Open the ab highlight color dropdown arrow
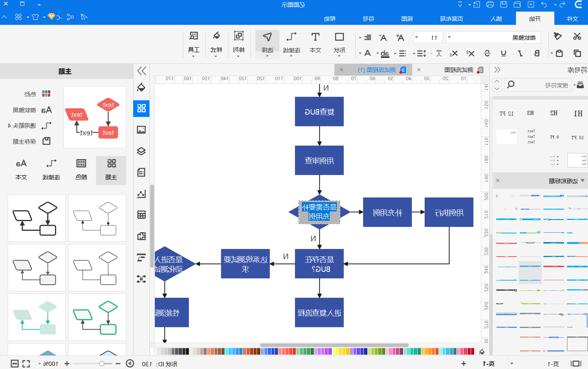Image resolution: width=588 pixels, height=369 pixels. [377, 53]
